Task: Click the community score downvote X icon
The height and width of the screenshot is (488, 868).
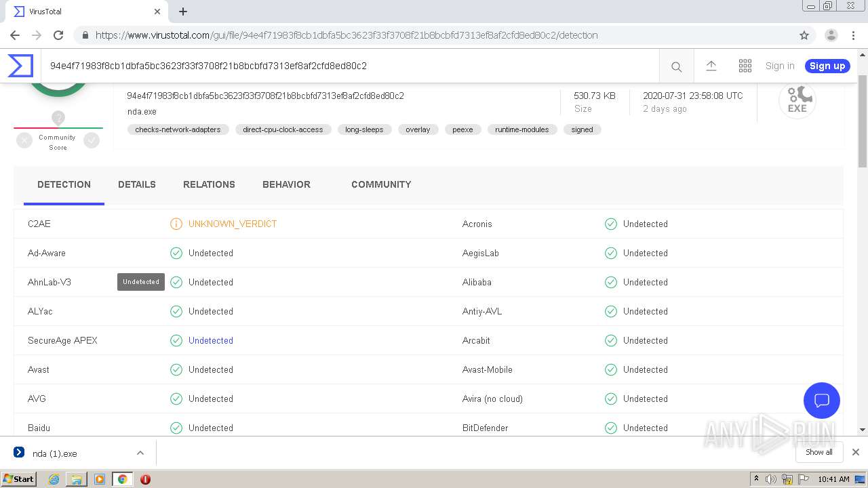Action: click(x=24, y=140)
